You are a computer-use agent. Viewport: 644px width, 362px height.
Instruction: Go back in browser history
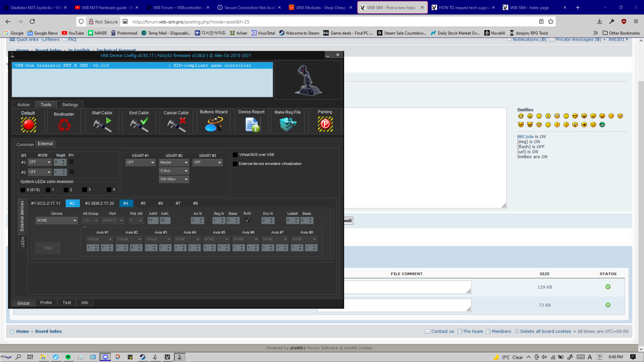tap(8, 22)
